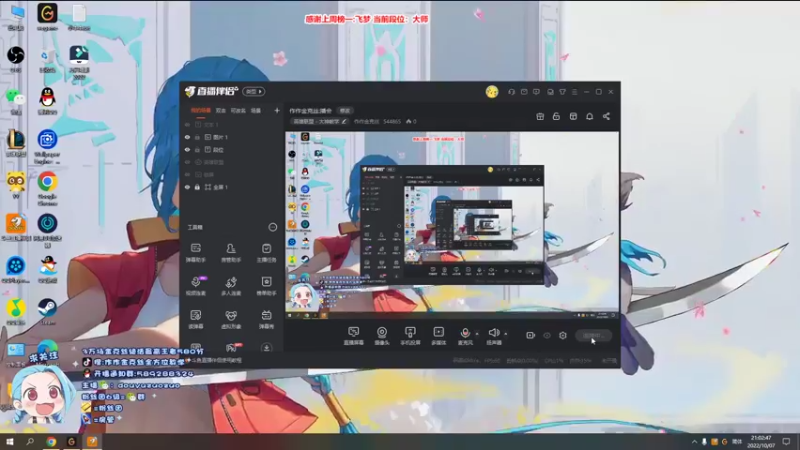Show the hidden first text source via its eye

187,125
